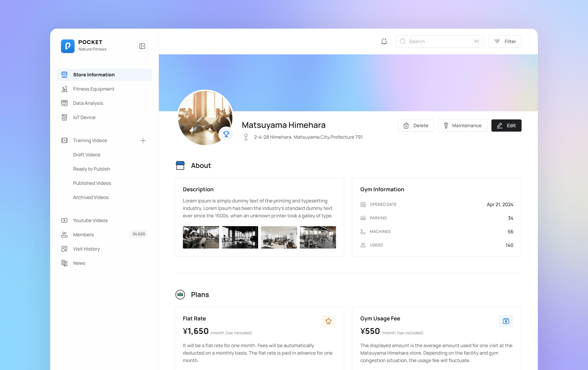Click the ¥1,650 Flat Rate price
Screen dimensions: 588x370
click(196, 331)
